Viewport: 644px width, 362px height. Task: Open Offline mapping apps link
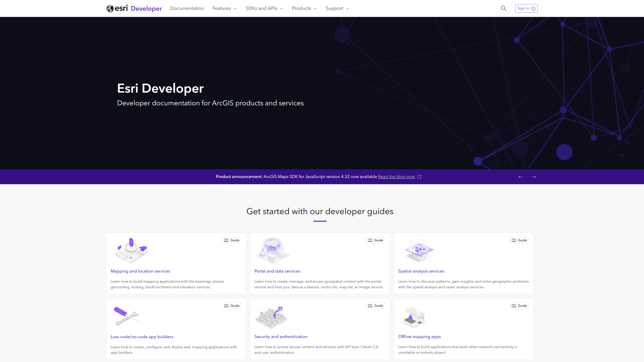pyautogui.click(x=419, y=337)
